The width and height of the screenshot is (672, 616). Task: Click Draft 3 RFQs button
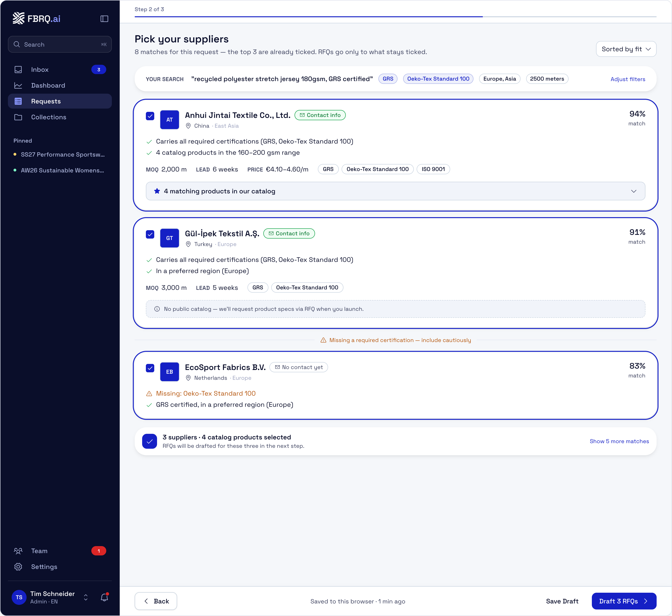(624, 601)
